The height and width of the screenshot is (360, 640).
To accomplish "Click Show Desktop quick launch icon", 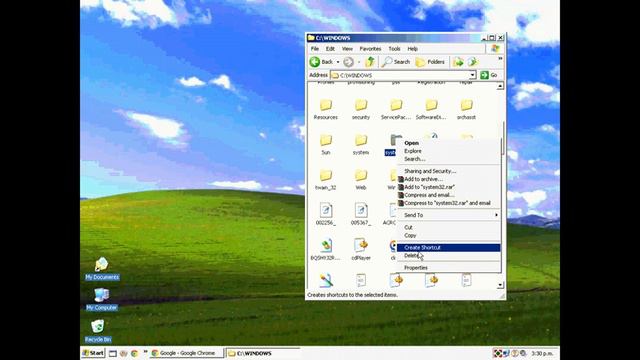I will pyautogui.click(x=113, y=353).
